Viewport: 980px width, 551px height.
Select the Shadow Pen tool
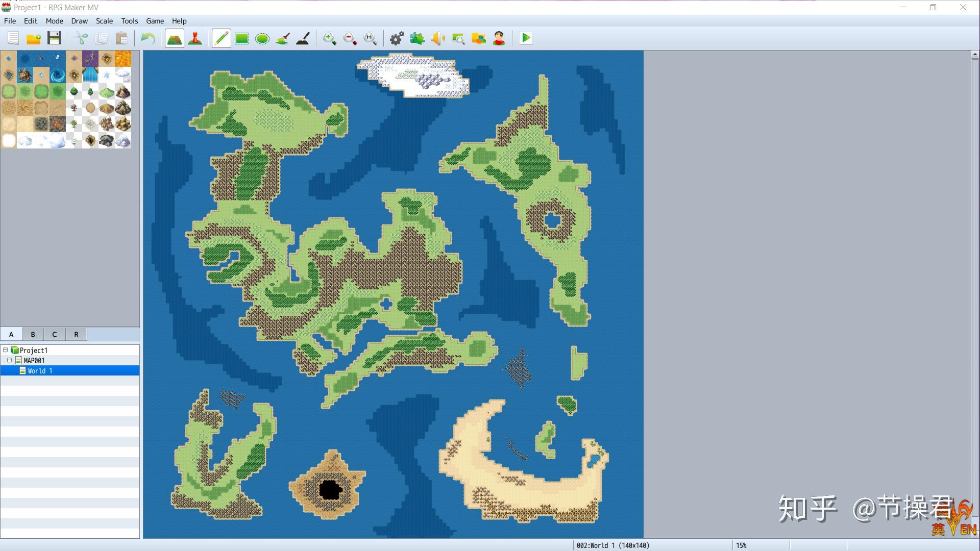[x=303, y=38]
